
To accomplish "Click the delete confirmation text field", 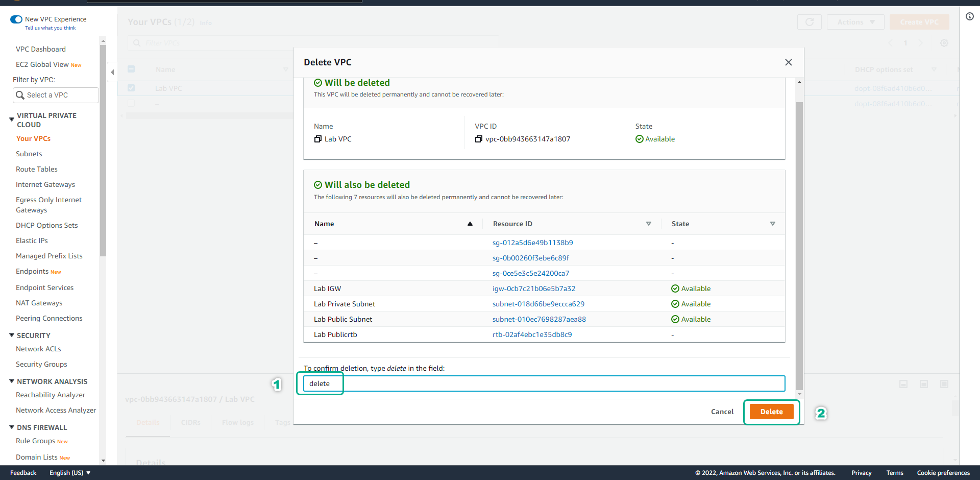I will [x=510, y=383].
